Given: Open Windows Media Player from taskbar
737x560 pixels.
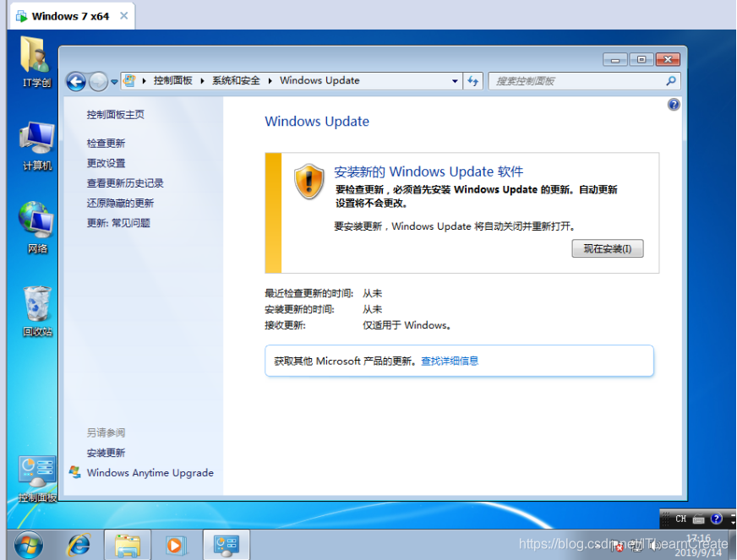Looking at the screenshot, I should click(176, 546).
